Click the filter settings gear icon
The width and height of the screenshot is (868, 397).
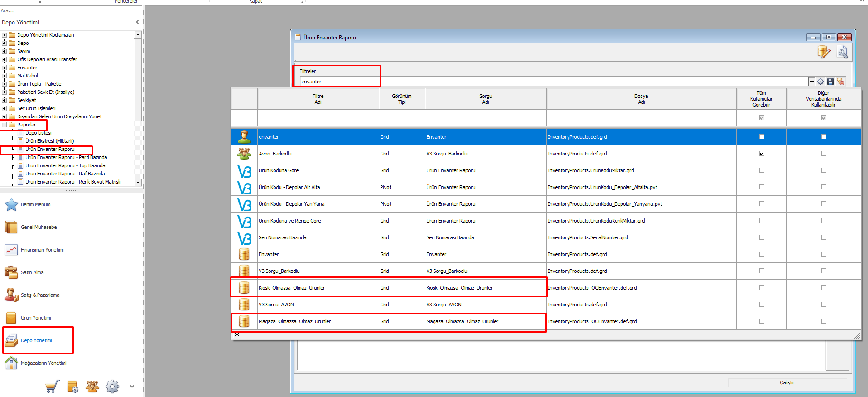point(820,82)
